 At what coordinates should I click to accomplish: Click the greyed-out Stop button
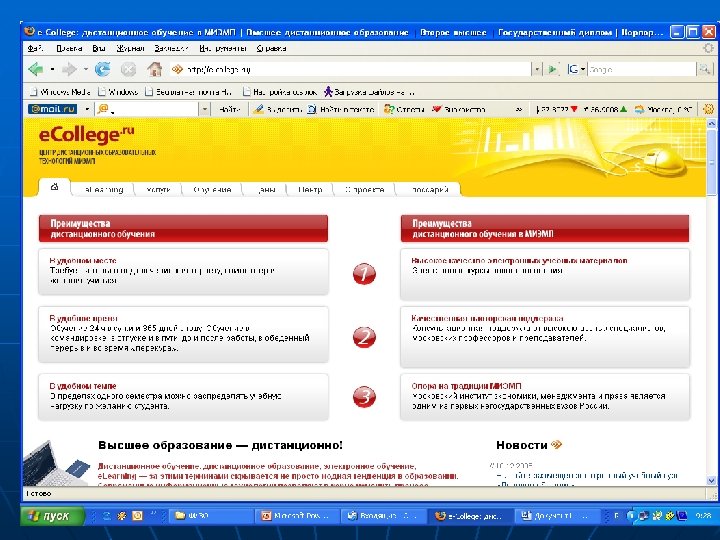pyautogui.click(x=128, y=69)
